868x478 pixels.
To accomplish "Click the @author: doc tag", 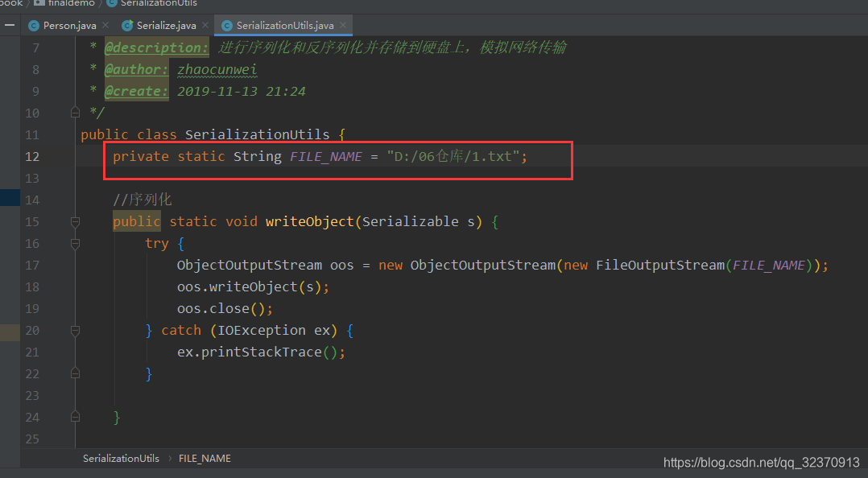I will [x=136, y=70].
